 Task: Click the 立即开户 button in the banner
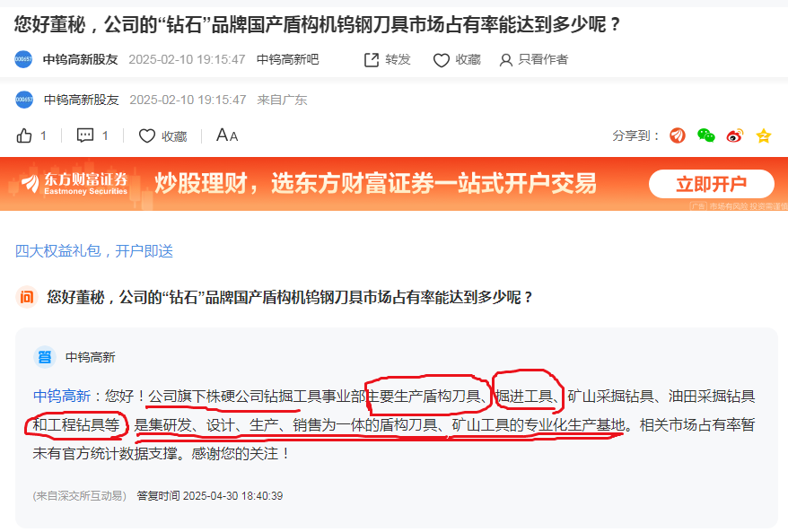tap(711, 184)
